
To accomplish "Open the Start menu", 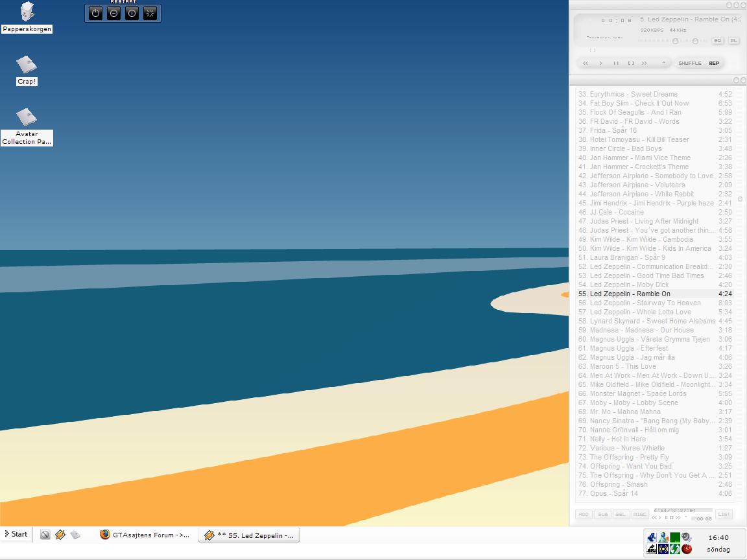I will 17,535.
